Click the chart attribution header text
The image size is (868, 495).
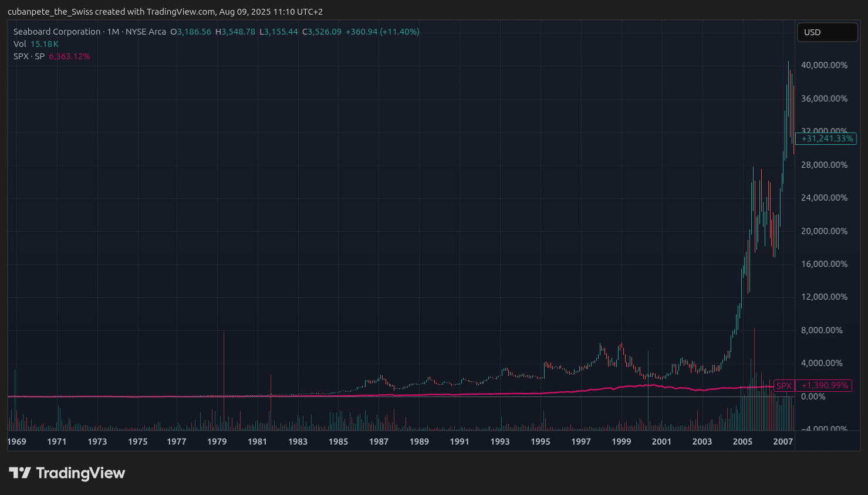coord(165,12)
